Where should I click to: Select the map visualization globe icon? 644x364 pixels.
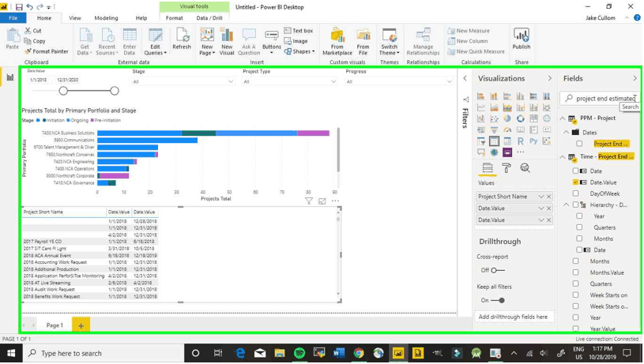pos(547,118)
